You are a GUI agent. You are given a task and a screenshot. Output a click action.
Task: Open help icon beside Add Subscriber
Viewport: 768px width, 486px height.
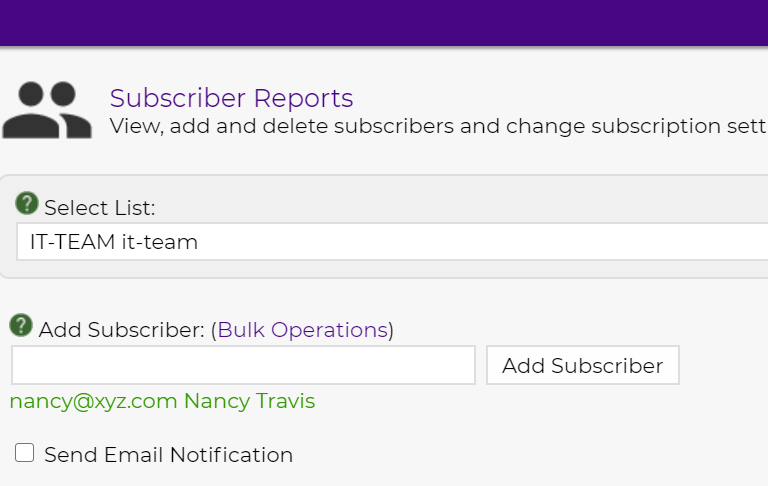[x=21, y=325]
